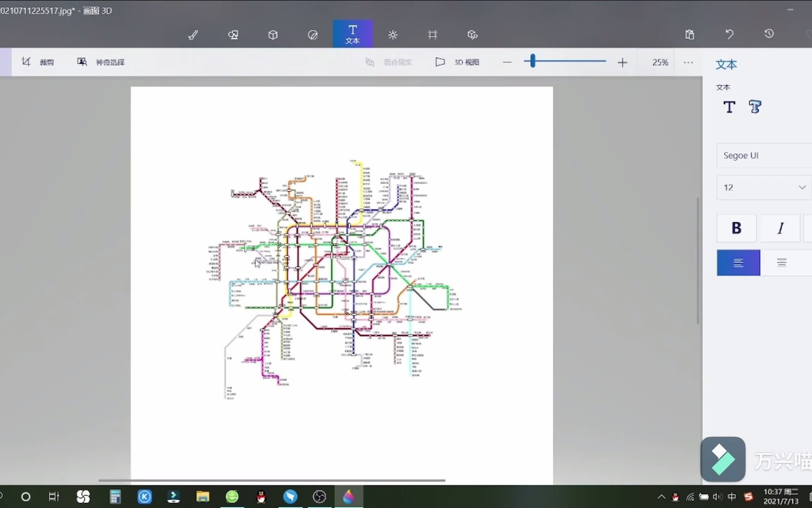
Task: Click the Paste icon
Action: coord(689,34)
